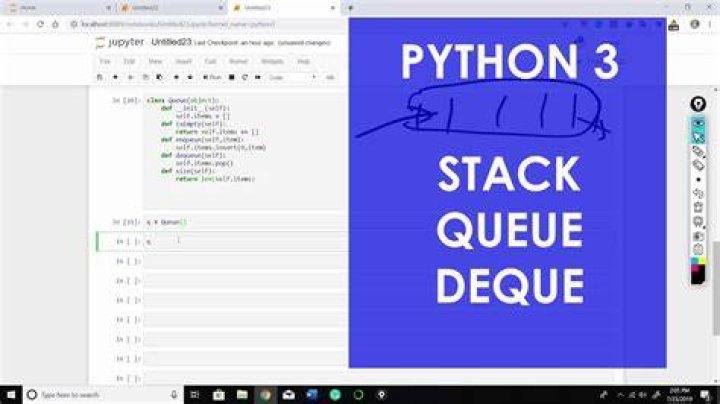Save the notebook with the toolbar save icon

(x=100, y=77)
